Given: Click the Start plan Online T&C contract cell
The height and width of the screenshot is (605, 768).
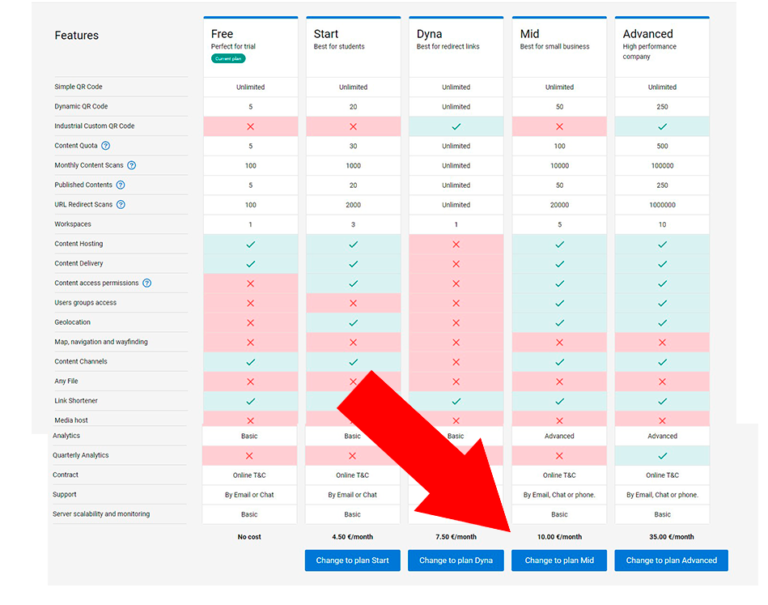Looking at the screenshot, I should pyautogui.click(x=353, y=475).
